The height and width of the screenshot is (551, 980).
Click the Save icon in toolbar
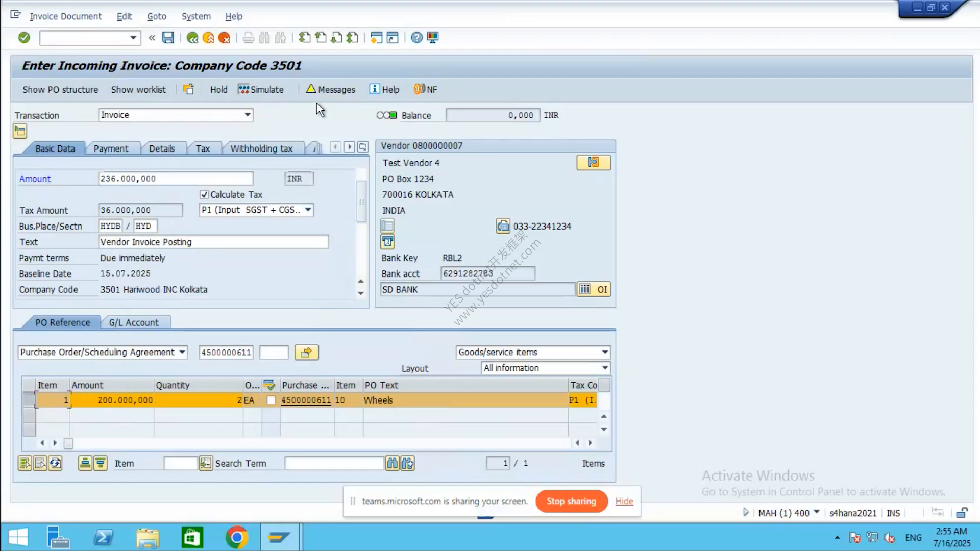168,38
